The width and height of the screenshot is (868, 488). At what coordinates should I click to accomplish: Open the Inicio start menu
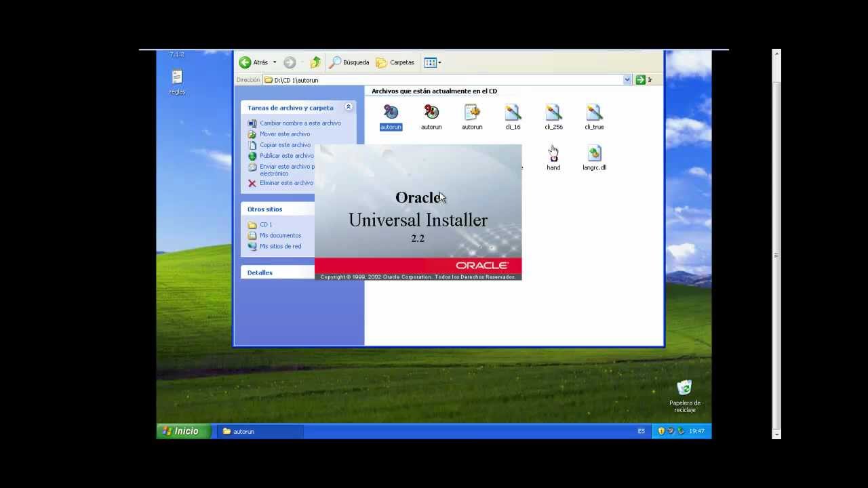pos(182,431)
